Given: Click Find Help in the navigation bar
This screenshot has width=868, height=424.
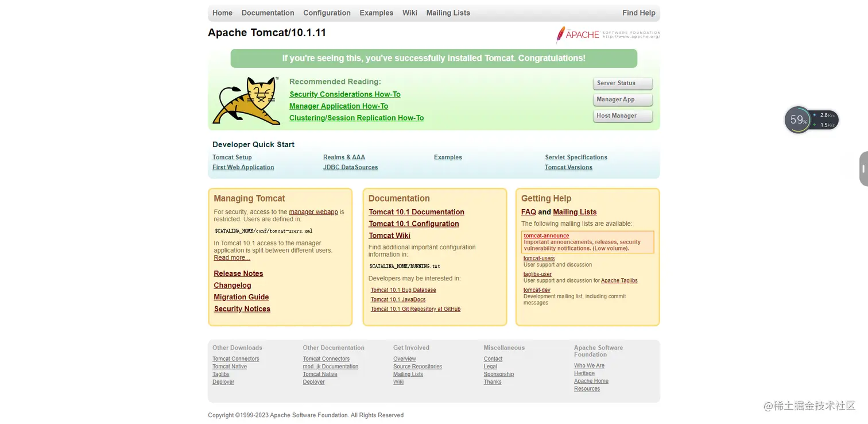Looking at the screenshot, I should point(638,13).
